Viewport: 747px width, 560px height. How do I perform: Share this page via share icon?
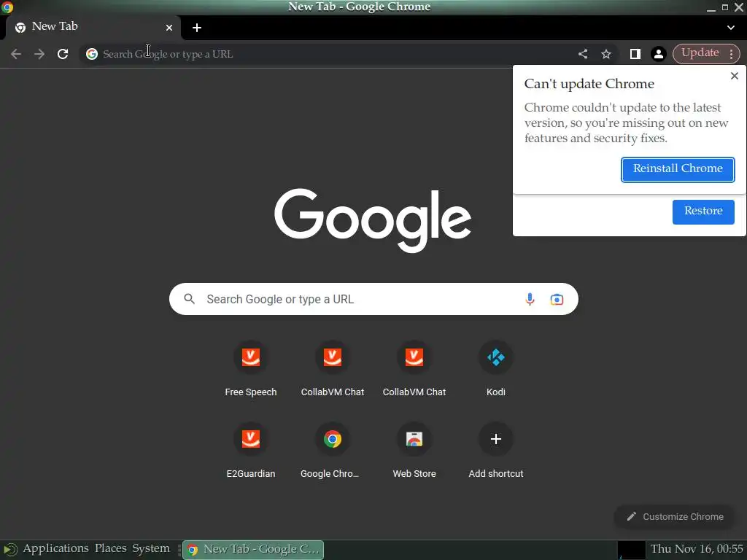tap(583, 54)
